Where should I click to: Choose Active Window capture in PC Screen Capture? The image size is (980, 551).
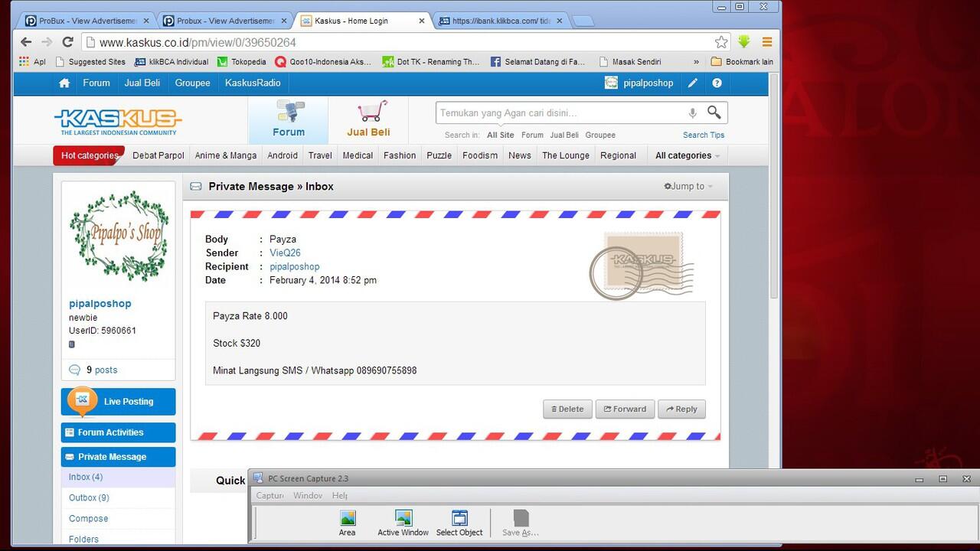(403, 523)
